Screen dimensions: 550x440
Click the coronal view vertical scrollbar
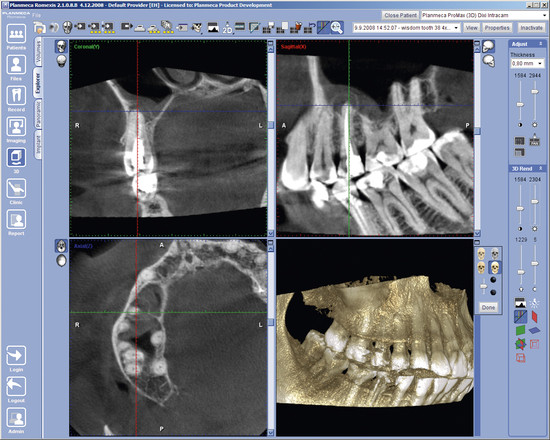coord(270,138)
